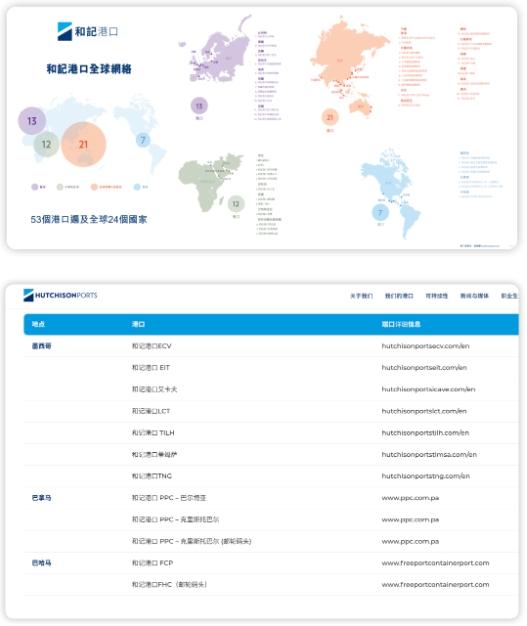Viewport: 527px width, 626px height.
Task: Click the orange legend dot below the world map
Action: [94, 187]
